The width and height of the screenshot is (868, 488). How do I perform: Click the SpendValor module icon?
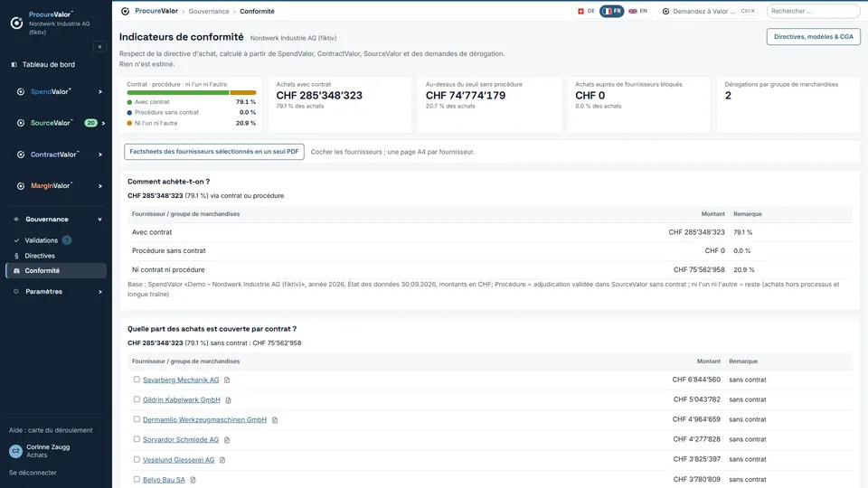(21, 92)
